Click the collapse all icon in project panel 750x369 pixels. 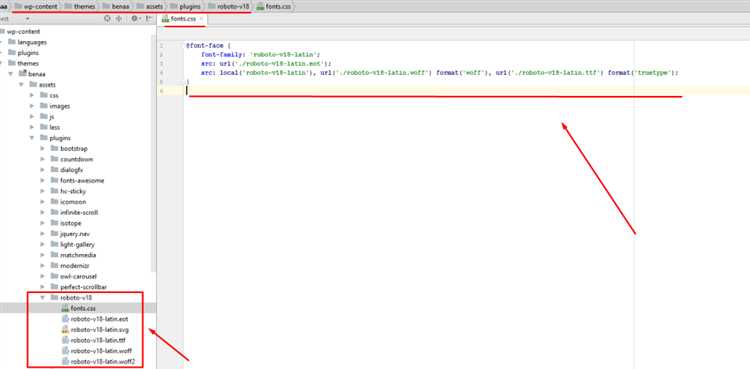tap(119, 18)
